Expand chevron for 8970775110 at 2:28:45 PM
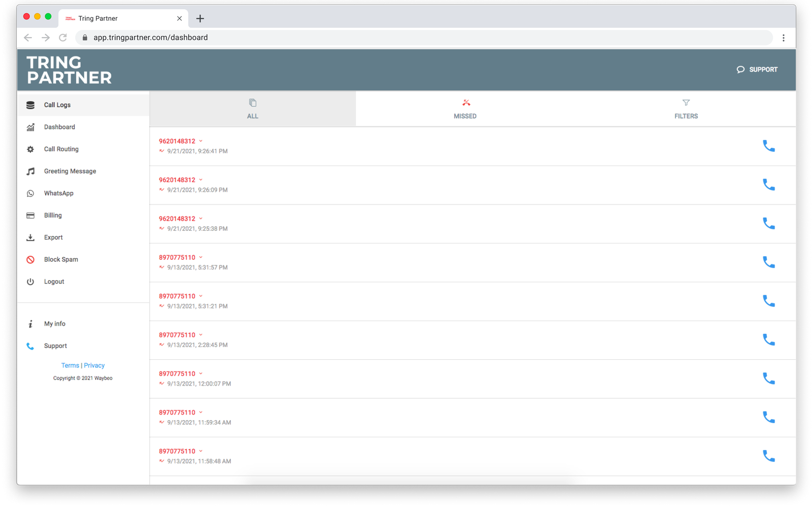 coord(201,335)
